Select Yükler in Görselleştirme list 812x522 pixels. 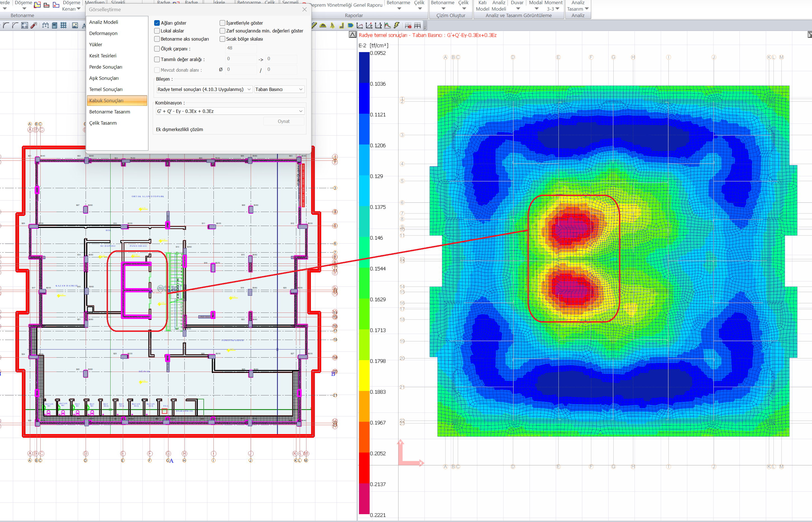[x=117, y=45]
